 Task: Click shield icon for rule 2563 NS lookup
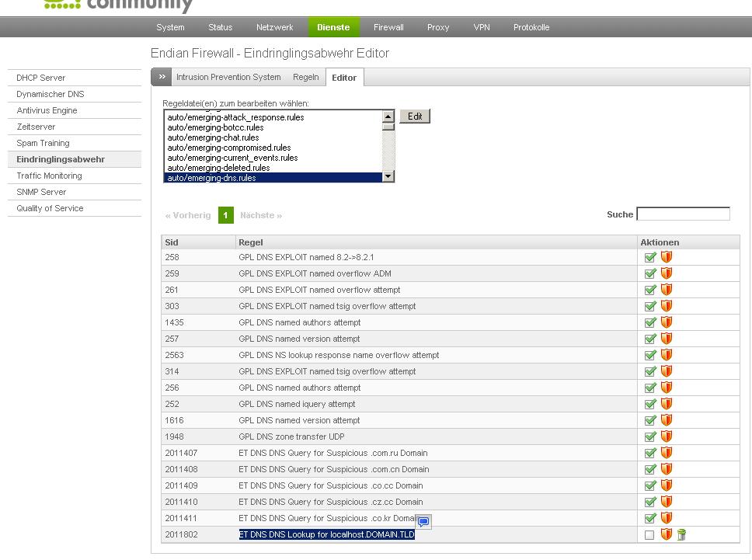point(666,355)
